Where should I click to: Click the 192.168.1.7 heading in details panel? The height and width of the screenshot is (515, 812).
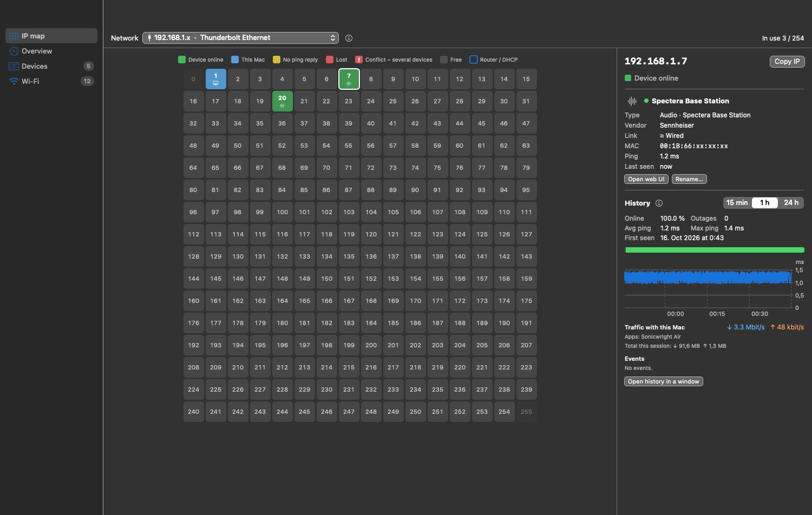click(x=656, y=61)
